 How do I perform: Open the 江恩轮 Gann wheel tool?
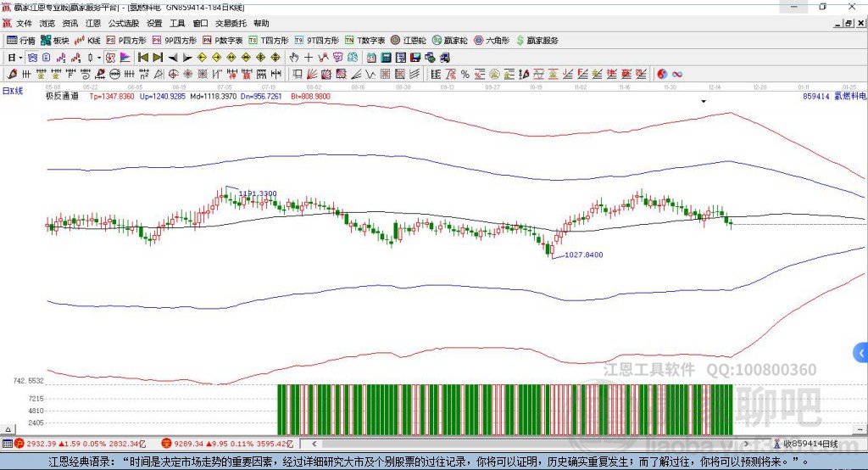[409, 40]
